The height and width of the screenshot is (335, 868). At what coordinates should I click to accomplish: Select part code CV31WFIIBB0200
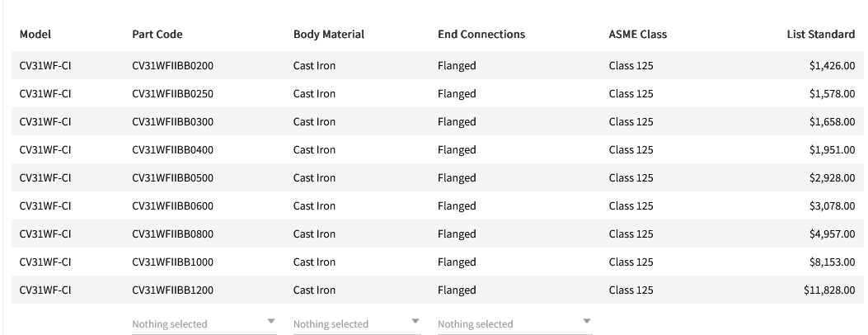pyautogui.click(x=172, y=66)
